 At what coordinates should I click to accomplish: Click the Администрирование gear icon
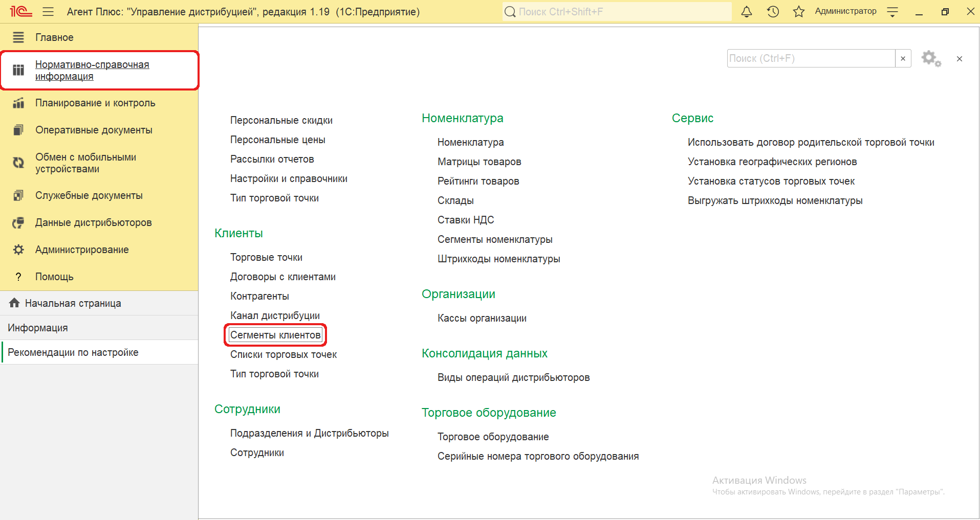(18, 250)
